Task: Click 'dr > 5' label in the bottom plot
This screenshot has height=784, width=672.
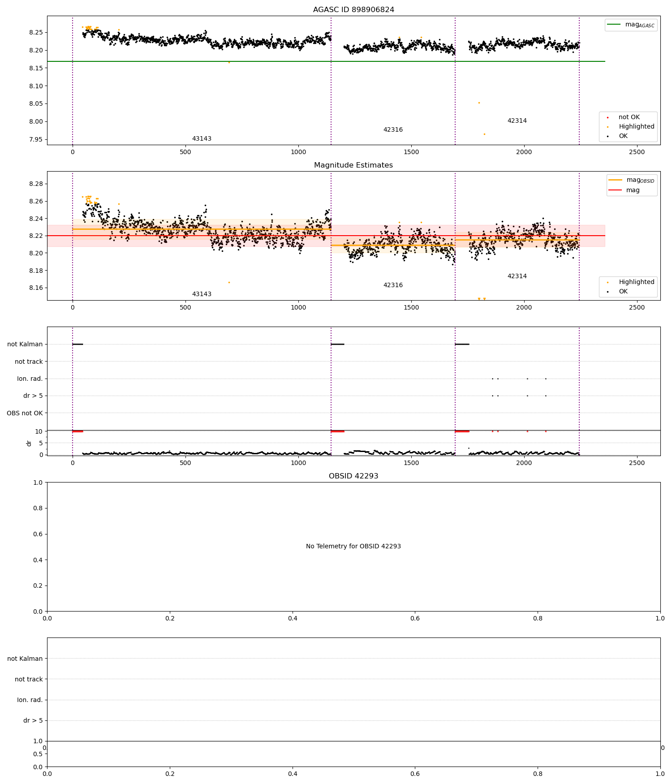Action: pos(33,721)
